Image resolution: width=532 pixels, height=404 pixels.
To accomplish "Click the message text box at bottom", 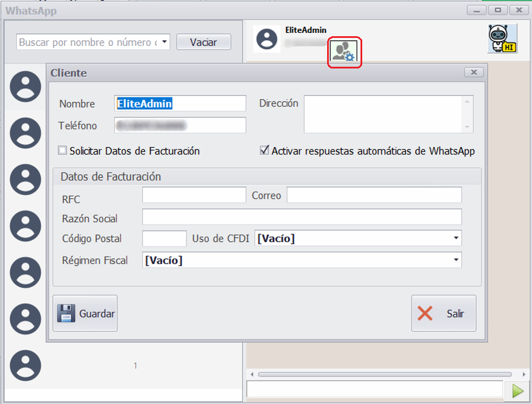I will [x=374, y=389].
